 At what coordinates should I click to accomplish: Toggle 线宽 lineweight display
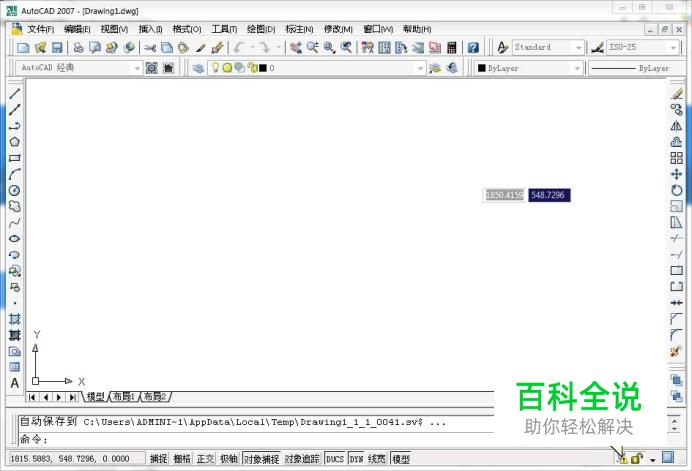coord(376,459)
